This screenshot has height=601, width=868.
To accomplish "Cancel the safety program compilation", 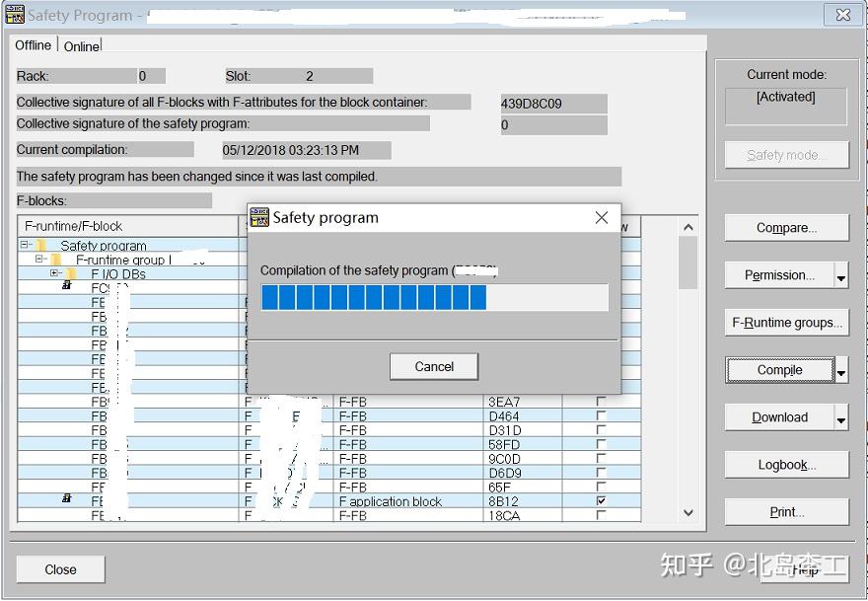I will click(x=433, y=366).
